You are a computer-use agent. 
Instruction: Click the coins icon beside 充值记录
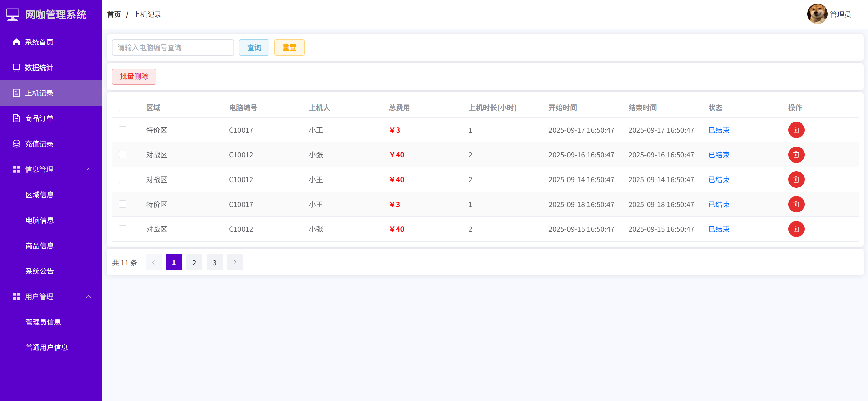(16, 144)
